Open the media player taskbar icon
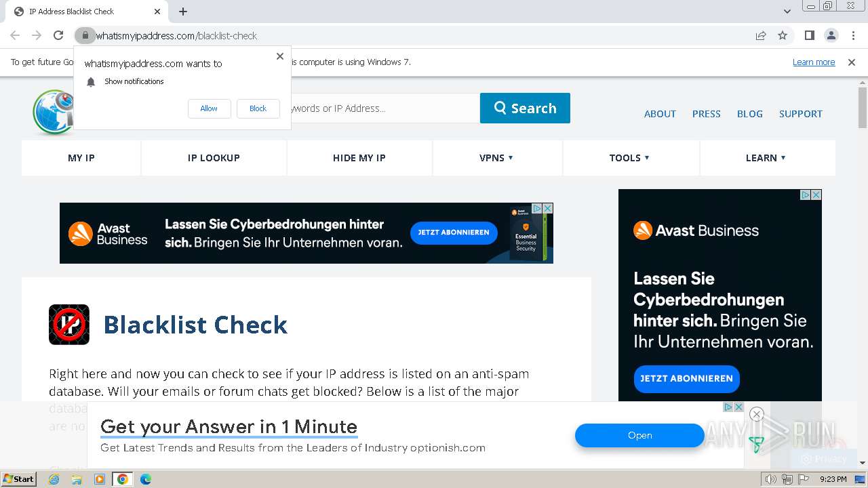868x488 pixels. pos(100,479)
